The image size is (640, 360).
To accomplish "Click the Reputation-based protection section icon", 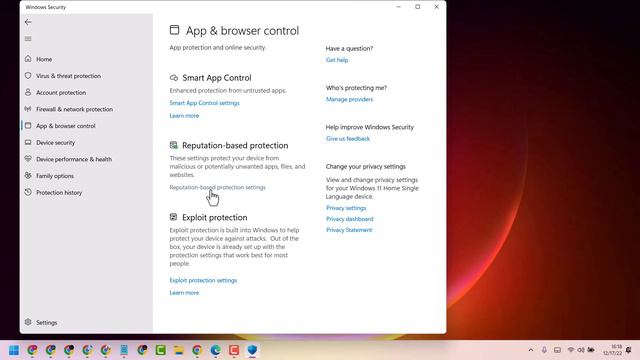I will (174, 145).
